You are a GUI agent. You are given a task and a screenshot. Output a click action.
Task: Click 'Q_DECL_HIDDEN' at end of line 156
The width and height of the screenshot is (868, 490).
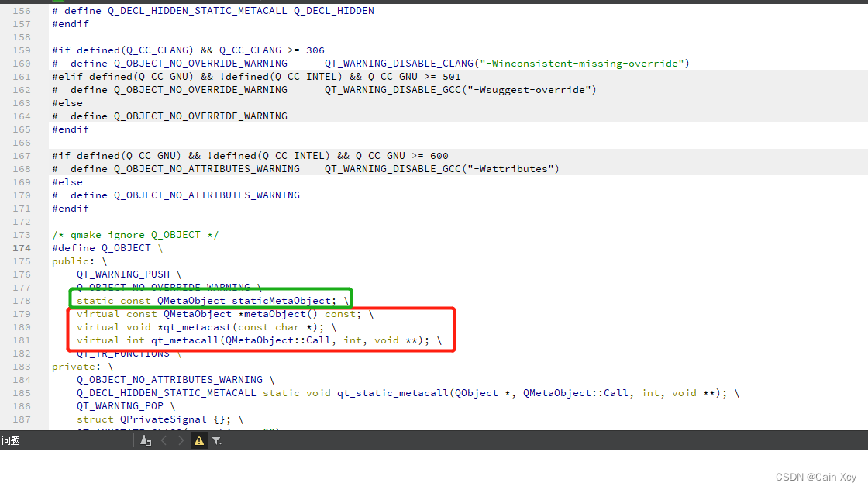point(334,11)
